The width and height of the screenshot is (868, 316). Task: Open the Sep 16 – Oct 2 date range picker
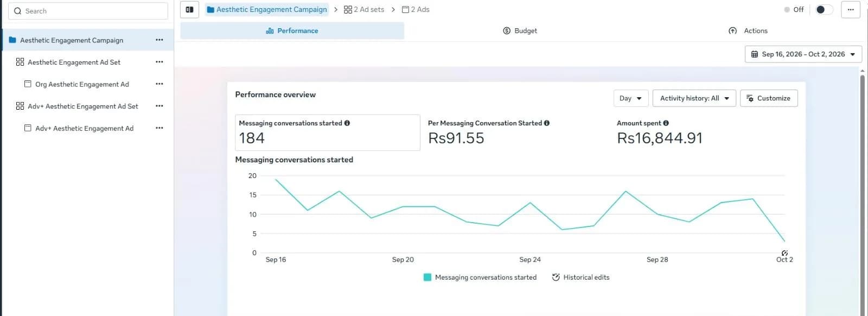pyautogui.click(x=803, y=54)
